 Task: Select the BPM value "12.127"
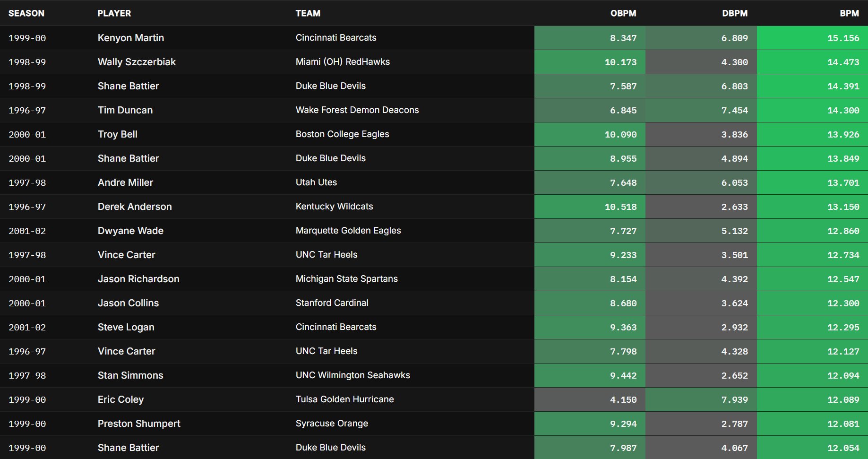pos(843,352)
